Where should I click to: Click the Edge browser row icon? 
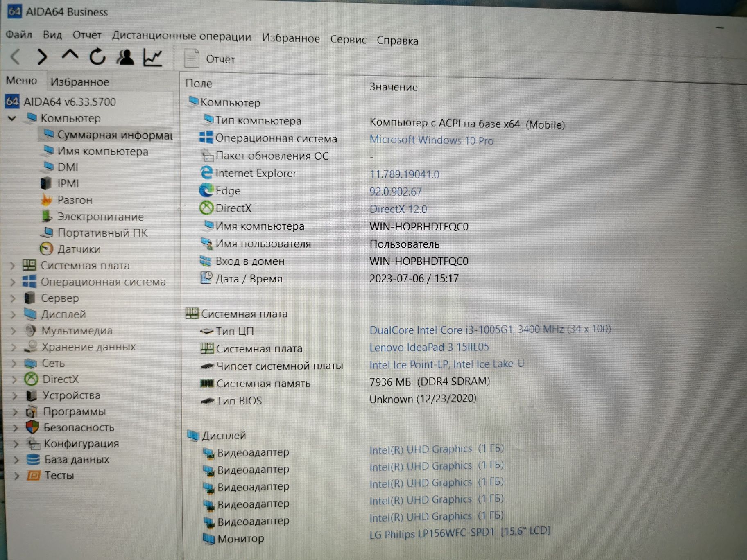[206, 190]
